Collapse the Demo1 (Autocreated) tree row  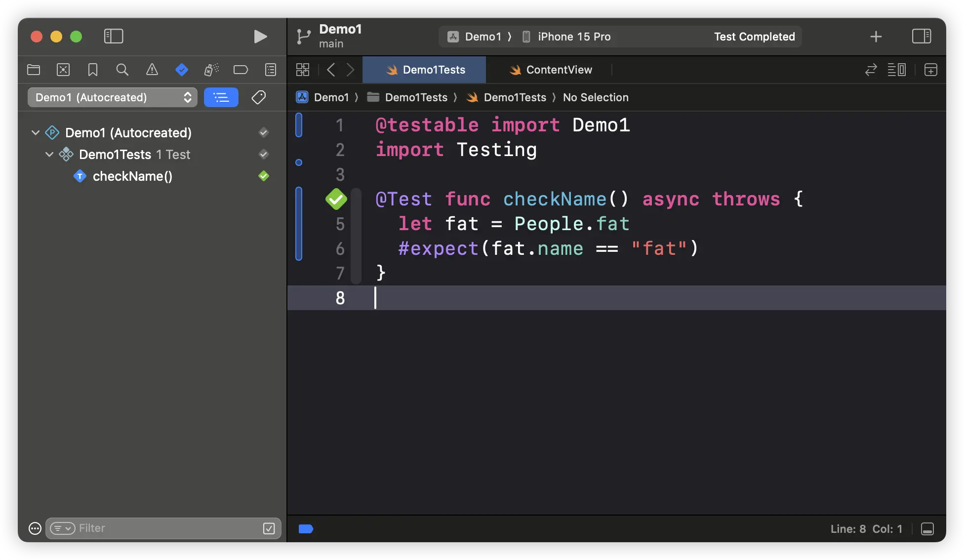click(x=36, y=132)
